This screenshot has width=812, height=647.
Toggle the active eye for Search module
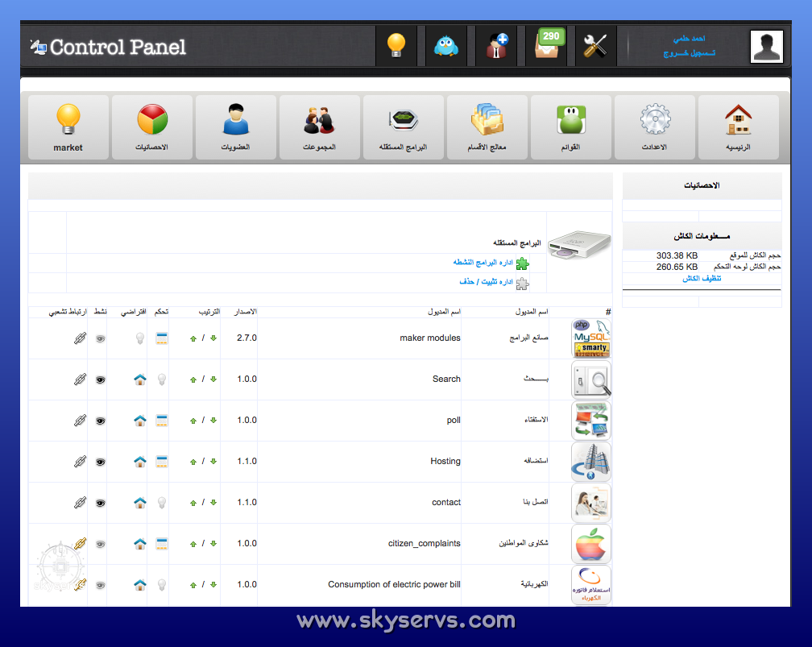(x=101, y=379)
